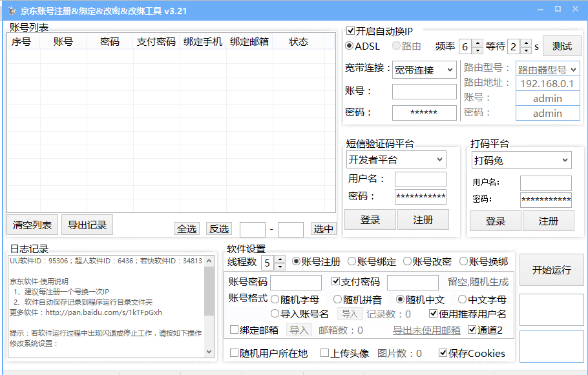Select the 路由 radio button
The image size is (588, 375).
pyautogui.click(x=396, y=46)
